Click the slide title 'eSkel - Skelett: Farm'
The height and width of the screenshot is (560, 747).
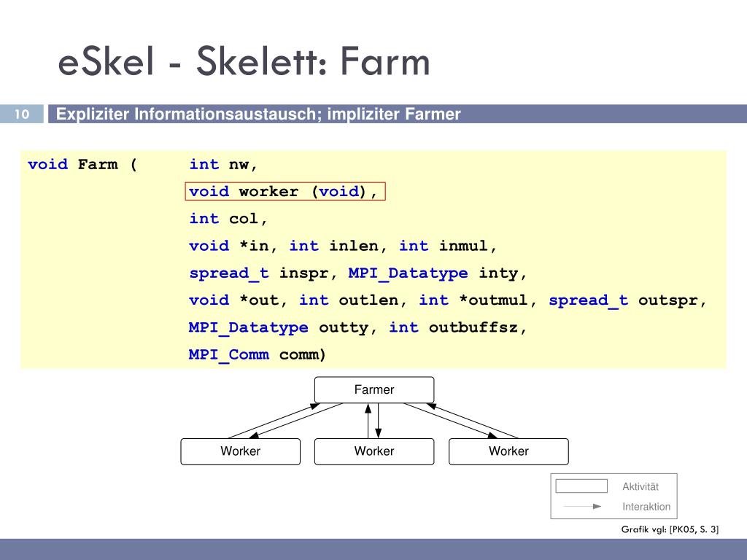point(244,61)
